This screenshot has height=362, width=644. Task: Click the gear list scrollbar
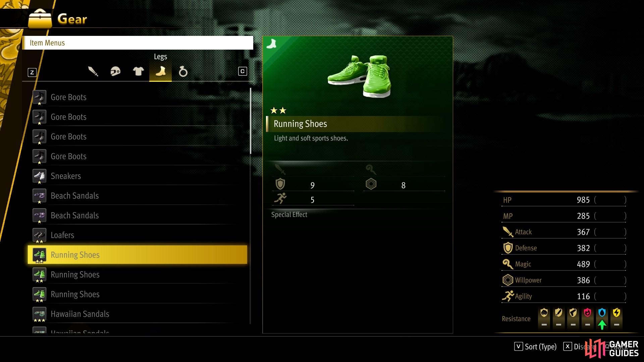pos(251,206)
